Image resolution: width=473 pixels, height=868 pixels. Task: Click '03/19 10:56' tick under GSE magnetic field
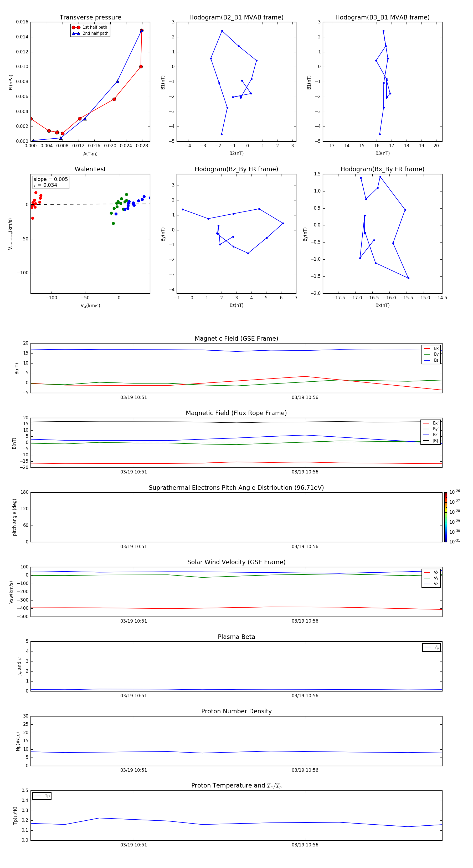[x=305, y=398]
